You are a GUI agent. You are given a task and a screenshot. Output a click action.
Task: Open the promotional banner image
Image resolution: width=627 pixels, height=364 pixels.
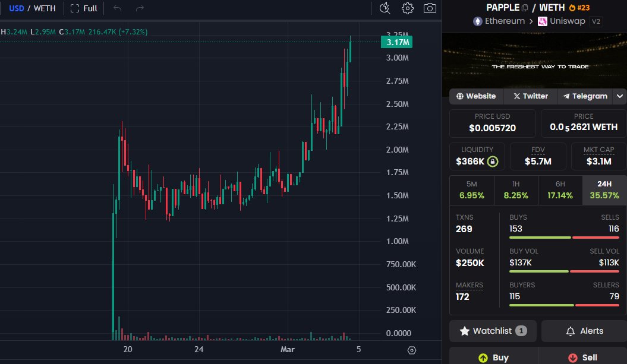click(x=534, y=61)
